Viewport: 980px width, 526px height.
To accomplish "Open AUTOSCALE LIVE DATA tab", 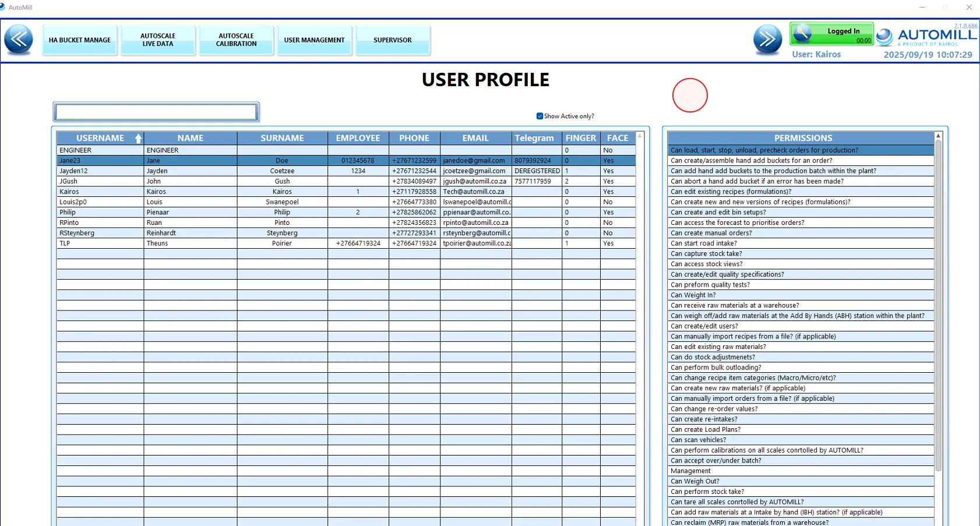I will [158, 40].
